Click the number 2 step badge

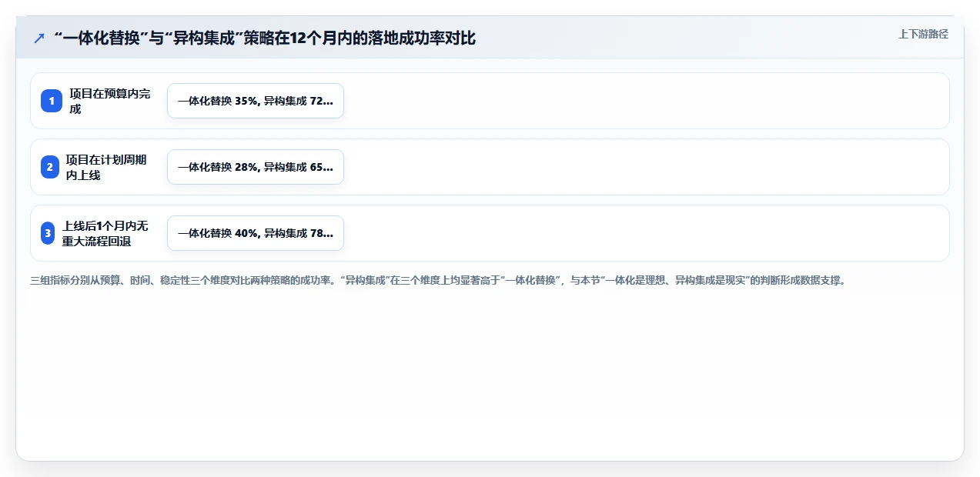(x=50, y=167)
